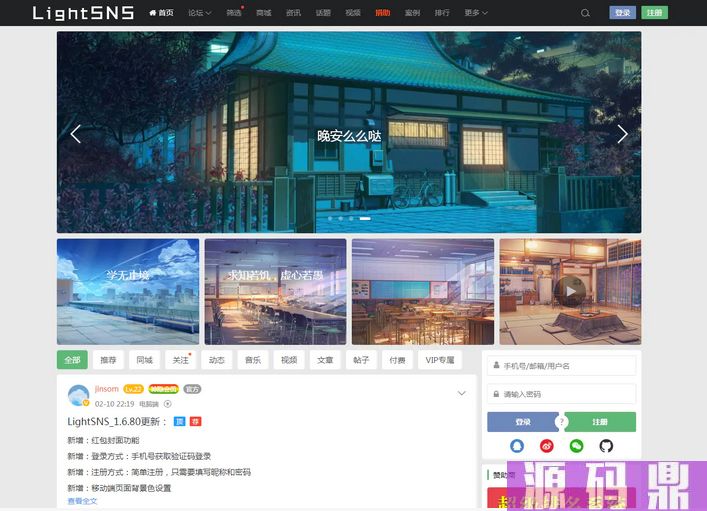This screenshot has height=511, width=707.
Task: Open the red highlighted 捐助 nav item
Action: tap(383, 13)
